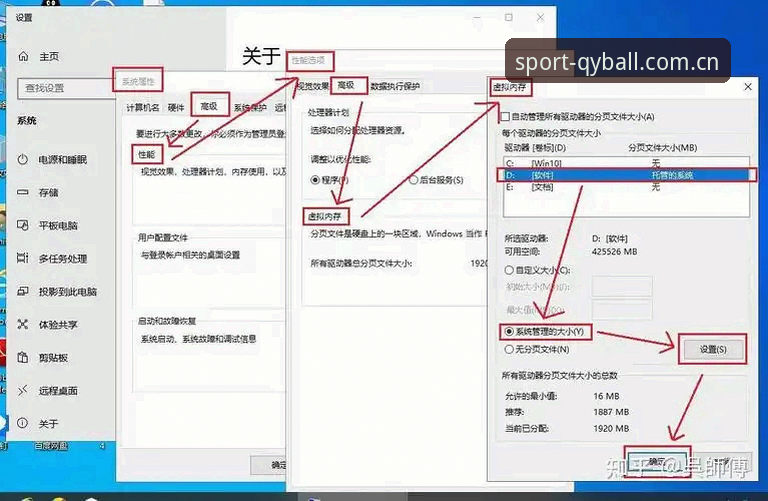The image size is (768, 501).
Task: Click 启动和故障恢复 section label
Action: coord(167,321)
